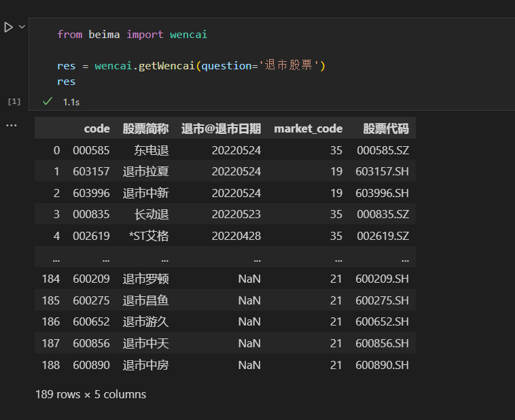This screenshot has height=420, width=515.
Task: Select code cell '600890'
Action: click(x=91, y=365)
